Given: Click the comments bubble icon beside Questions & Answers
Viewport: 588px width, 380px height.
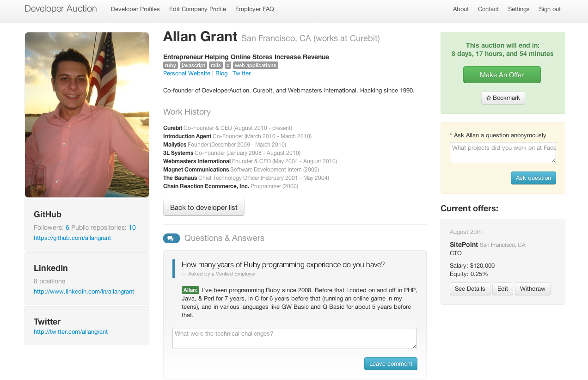Looking at the screenshot, I should click(x=171, y=238).
